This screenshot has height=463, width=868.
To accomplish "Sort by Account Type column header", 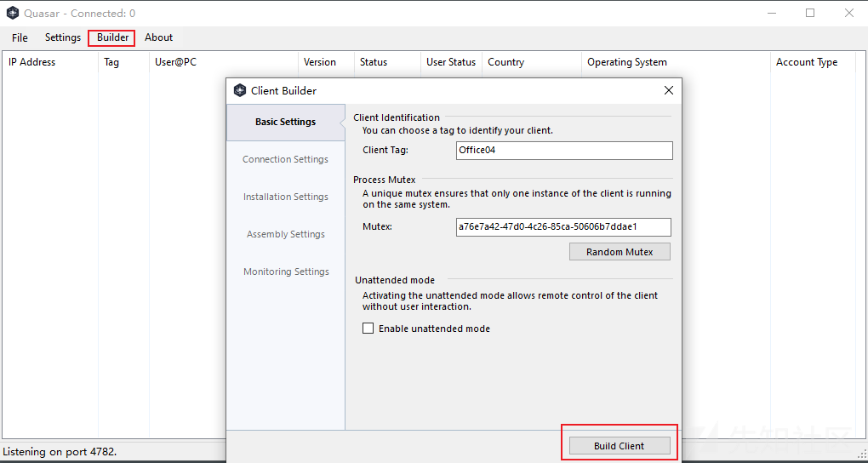I will [x=813, y=63].
